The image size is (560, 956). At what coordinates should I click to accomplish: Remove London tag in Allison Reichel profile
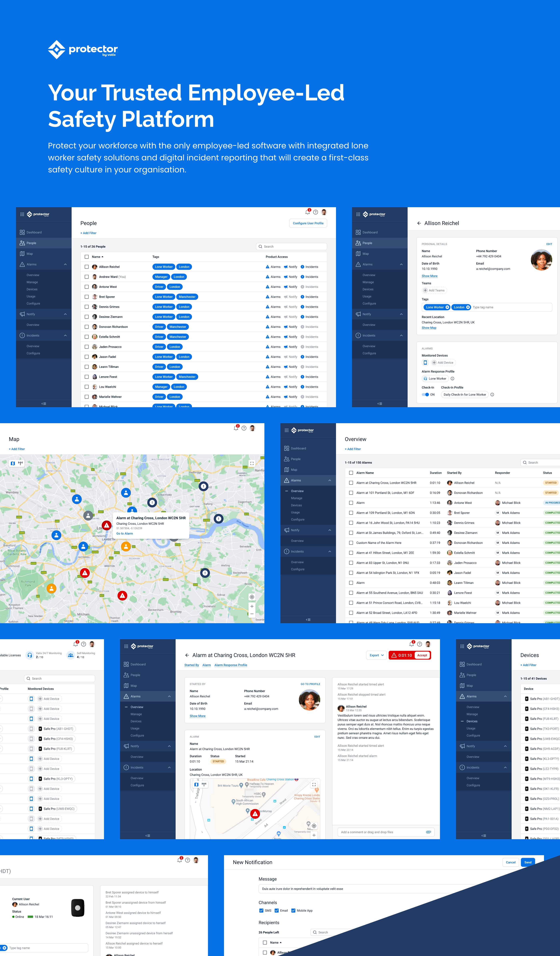[x=468, y=307]
